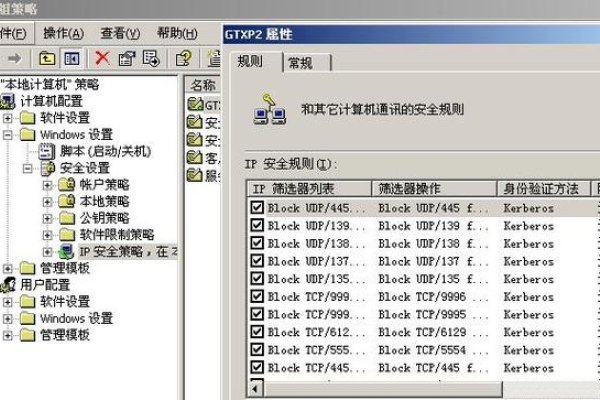Image resolution: width=600 pixels, height=400 pixels.
Task: Click the 公钥策略 folder icon
Action: (67, 218)
